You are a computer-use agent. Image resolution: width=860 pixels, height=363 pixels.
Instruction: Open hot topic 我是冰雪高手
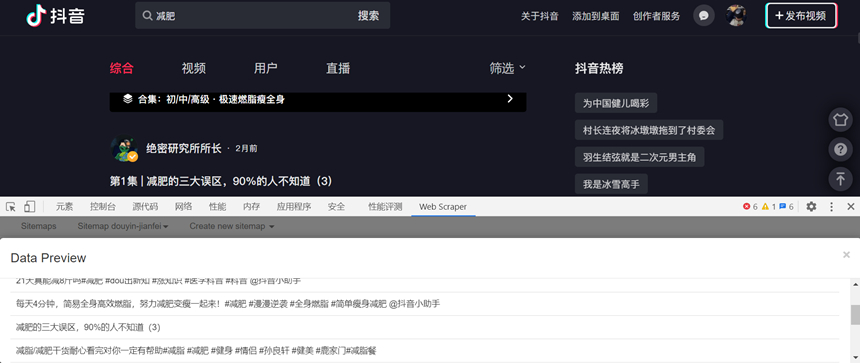click(x=611, y=184)
